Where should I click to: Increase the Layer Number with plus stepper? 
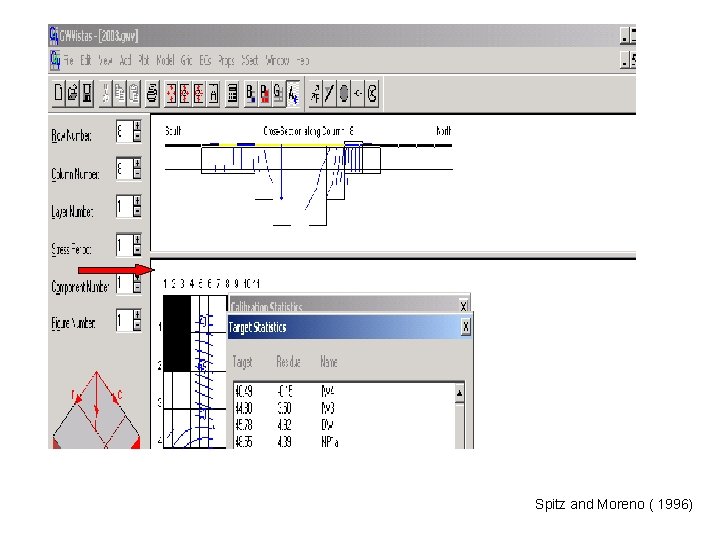[x=137, y=201]
